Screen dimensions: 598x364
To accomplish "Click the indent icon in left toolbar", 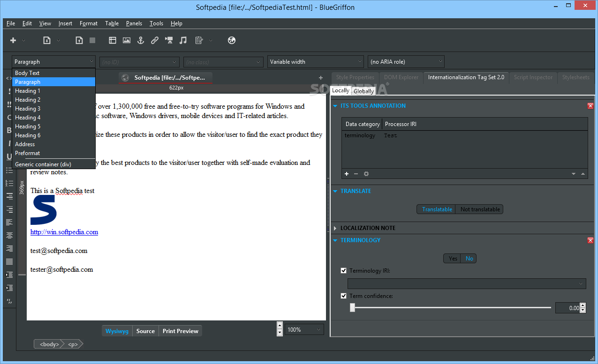I will [x=9, y=275].
